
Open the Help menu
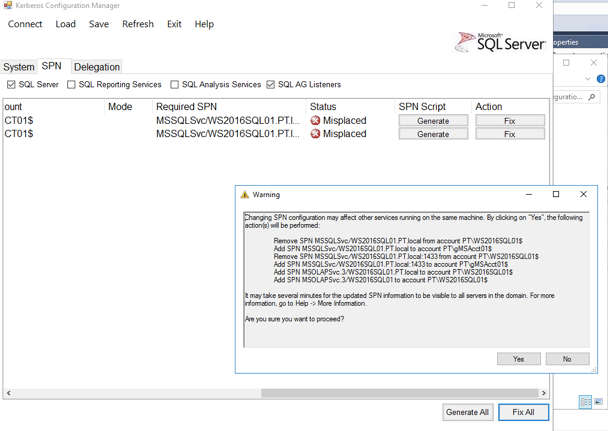point(204,24)
